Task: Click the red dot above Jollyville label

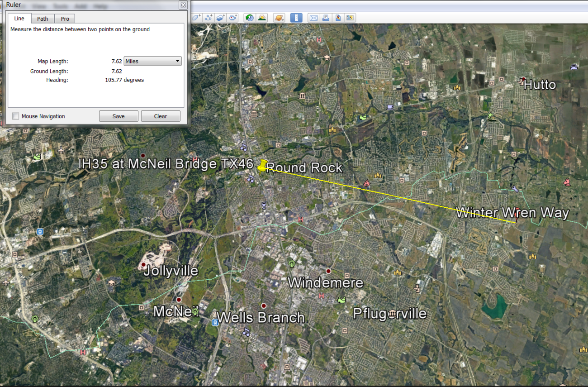Action: pos(143,264)
